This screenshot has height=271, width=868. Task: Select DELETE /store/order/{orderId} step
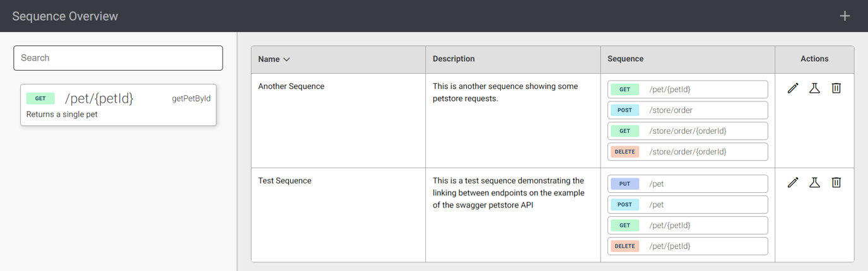[688, 152]
